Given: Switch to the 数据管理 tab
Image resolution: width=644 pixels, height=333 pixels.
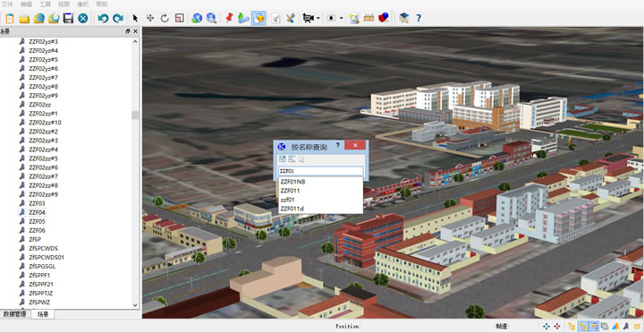Looking at the screenshot, I should [x=15, y=314].
